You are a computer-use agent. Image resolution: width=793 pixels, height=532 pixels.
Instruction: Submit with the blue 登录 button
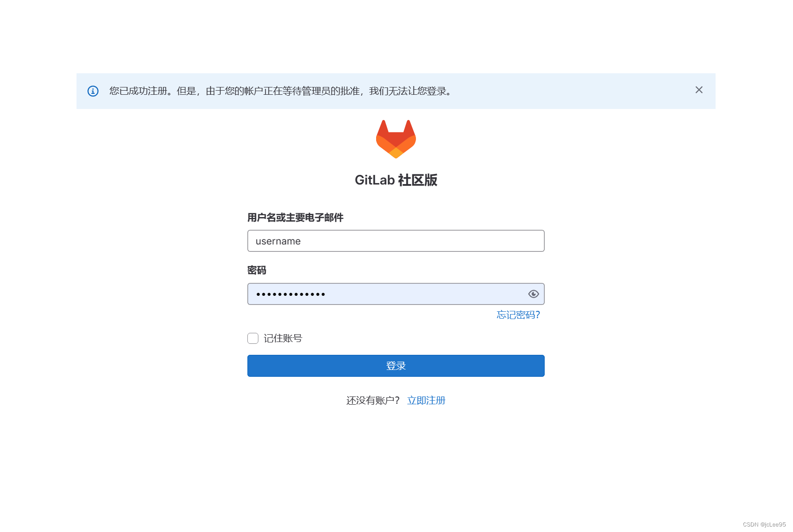pos(396,366)
